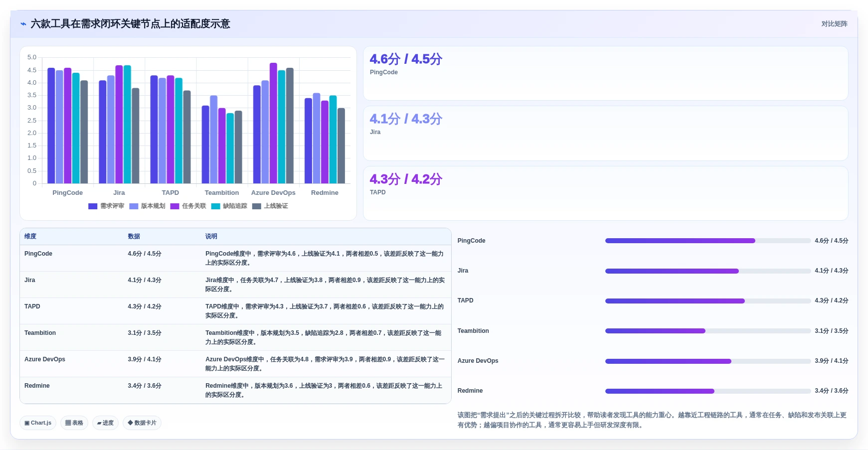
Task: Click the Chart.js tag chip
Action: pos(38,423)
